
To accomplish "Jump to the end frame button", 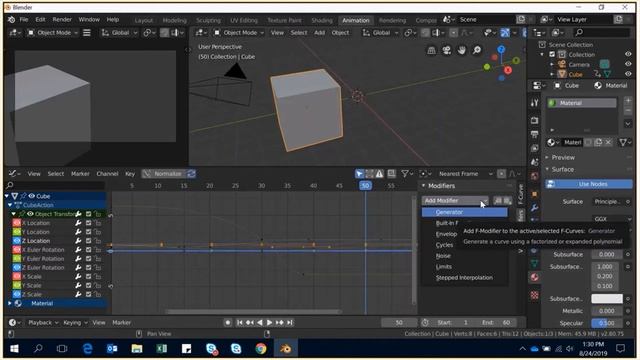I will (x=289, y=322).
